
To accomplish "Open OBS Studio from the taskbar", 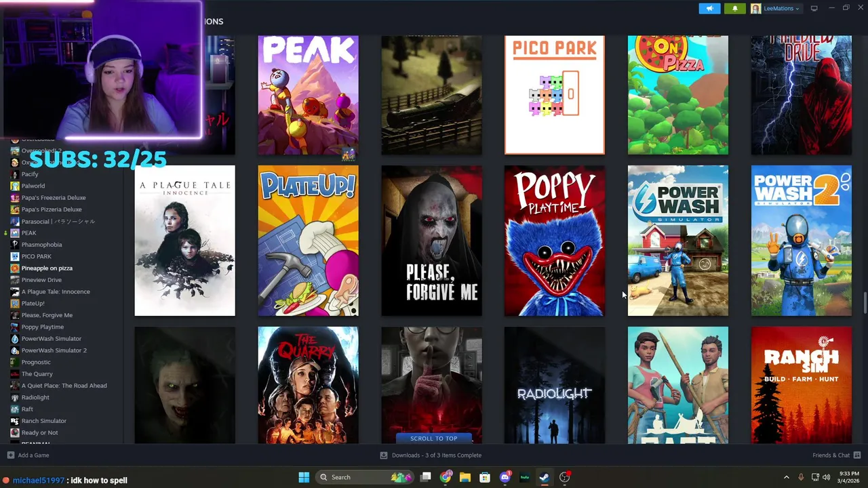I will (564, 477).
